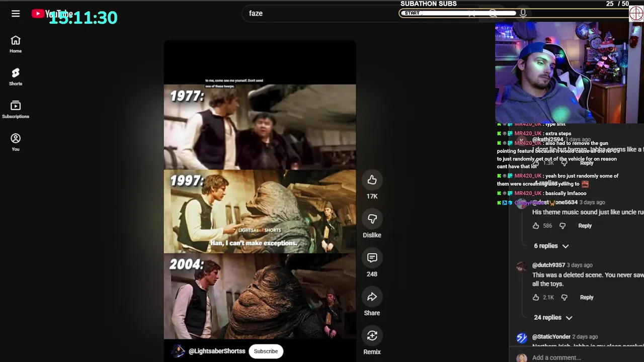Open Shorts in sidebar
The height and width of the screenshot is (362, 644).
pyautogui.click(x=16, y=77)
